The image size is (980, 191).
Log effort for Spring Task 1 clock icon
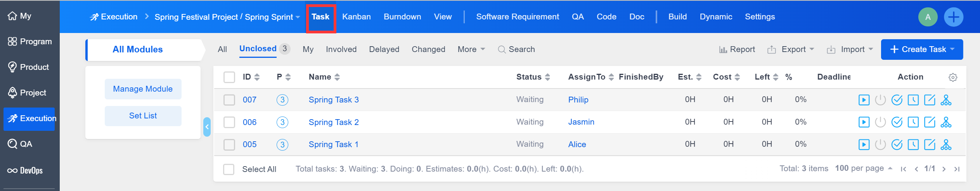pos(913,145)
